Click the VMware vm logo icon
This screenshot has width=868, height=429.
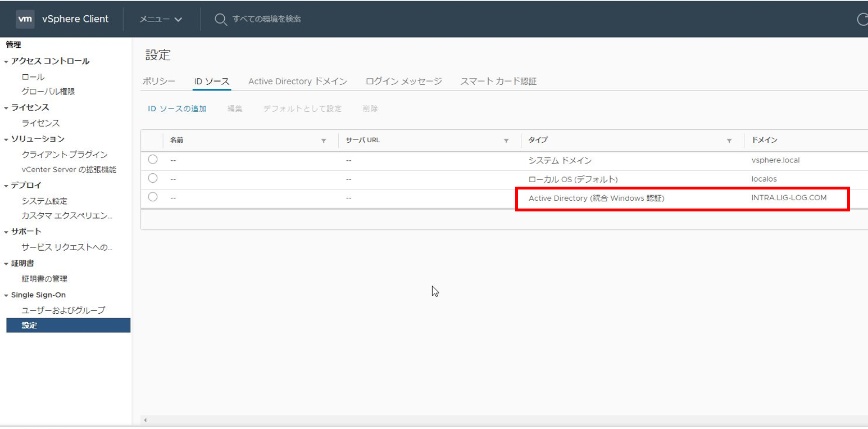[25, 19]
